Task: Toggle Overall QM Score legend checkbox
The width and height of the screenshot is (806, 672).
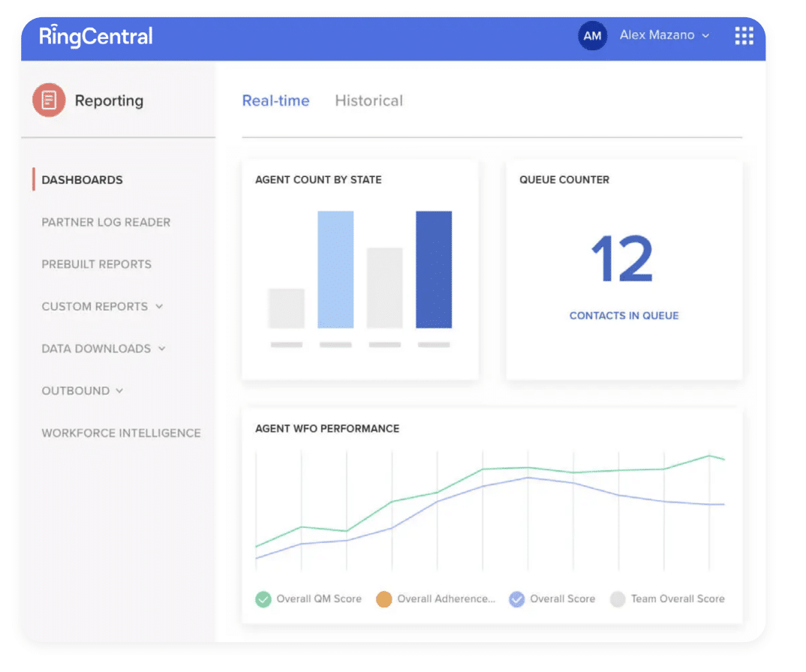Action: tap(263, 599)
